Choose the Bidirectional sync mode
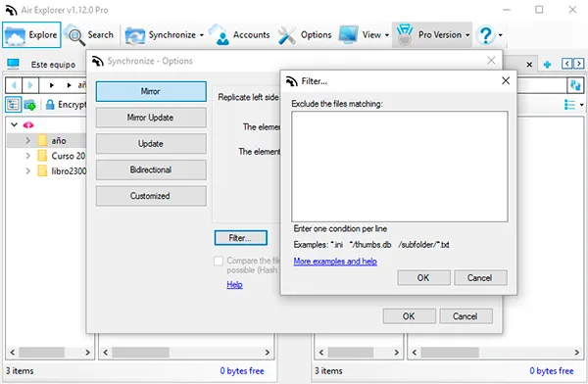This screenshot has height=384, width=588. [151, 169]
